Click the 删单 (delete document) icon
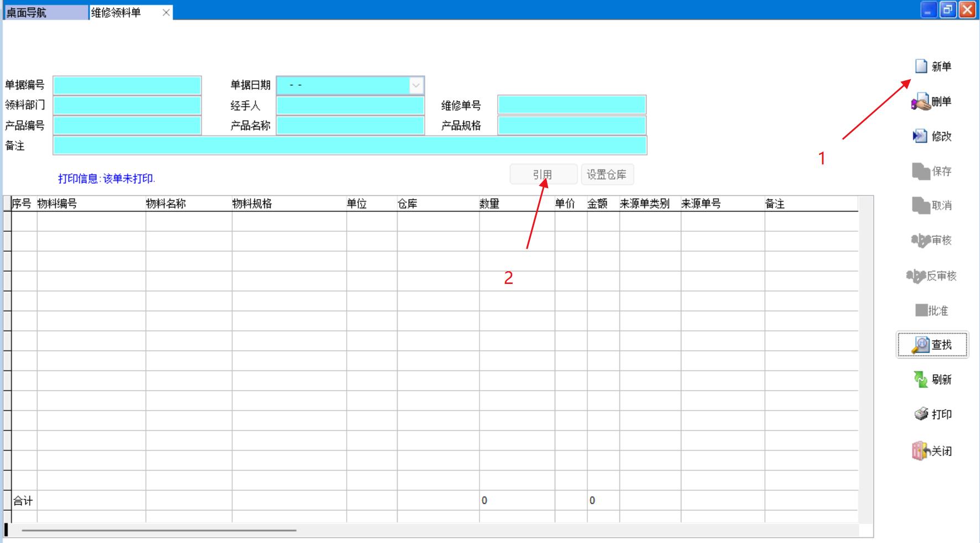This screenshot has height=543, width=980. [921, 102]
